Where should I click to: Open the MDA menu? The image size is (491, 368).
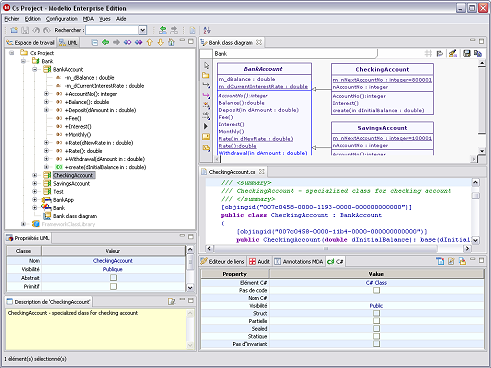88,19
